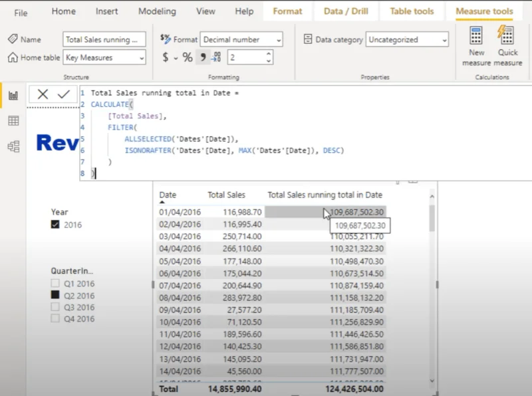The width and height of the screenshot is (532, 396).
Task: Open Model view icon in sidebar
Action: (x=13, y=146)
